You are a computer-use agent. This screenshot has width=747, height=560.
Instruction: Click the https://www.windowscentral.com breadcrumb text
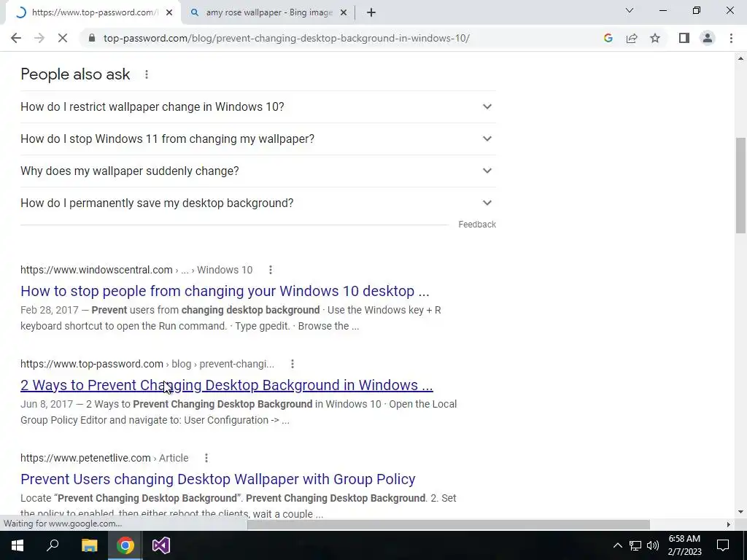pyautogui.click(x=96, y=270)
